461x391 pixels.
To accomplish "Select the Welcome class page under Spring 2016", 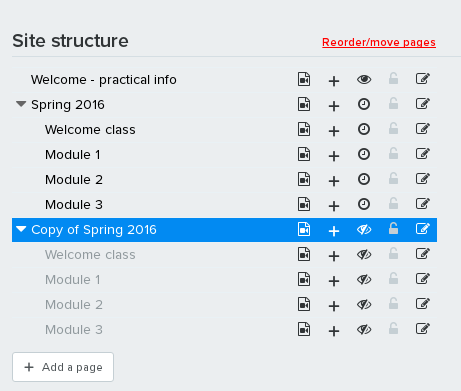I will (x=90, y=130).
